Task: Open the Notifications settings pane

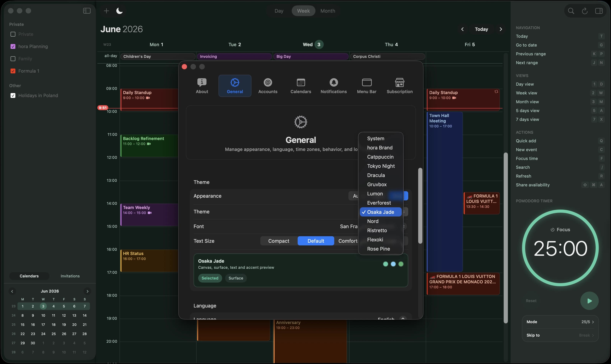Action: pyautogui.click(x=333, y=86)
